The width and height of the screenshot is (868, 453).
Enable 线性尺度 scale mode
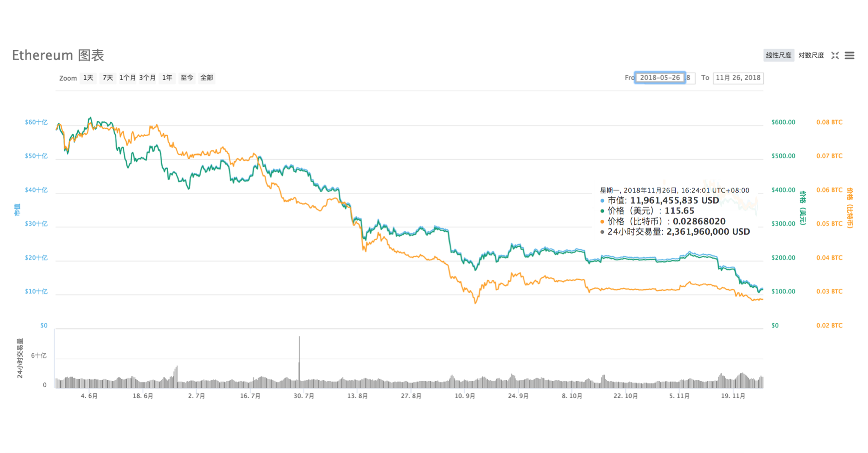(778, 55)
